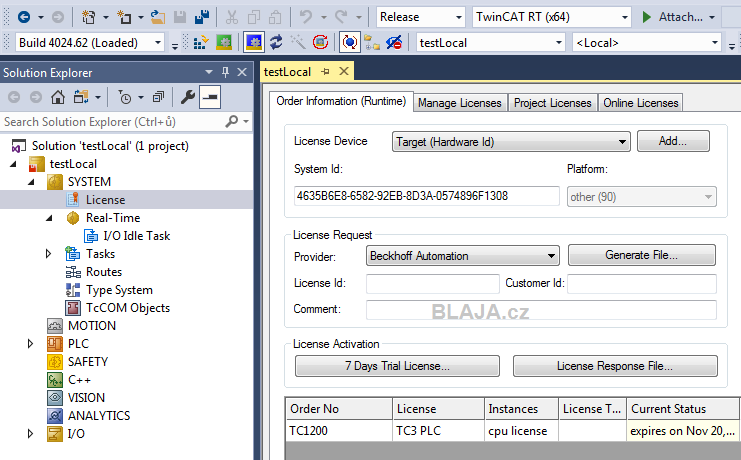Switch to the Manage Licenses tab
This screenshot has width=741, height=460.
point(459,103)
